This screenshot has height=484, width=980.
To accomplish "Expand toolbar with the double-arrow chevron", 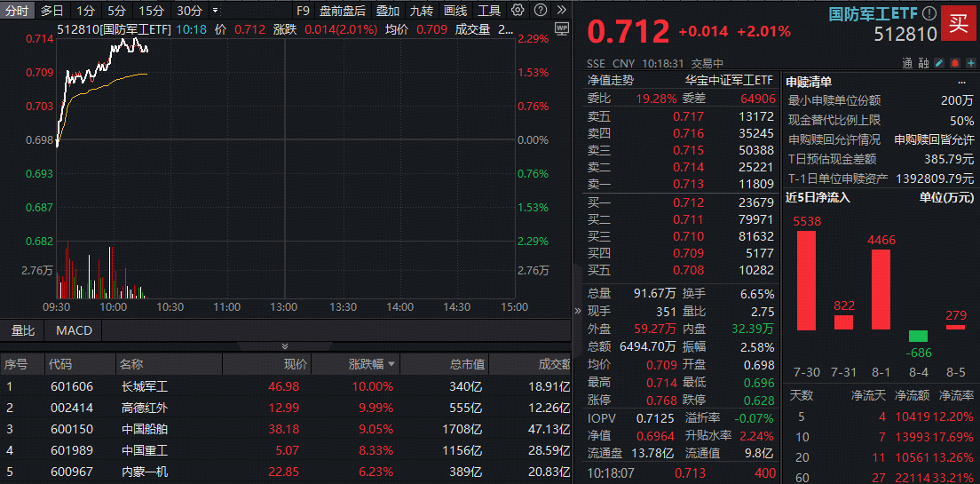I will point(561,11).
